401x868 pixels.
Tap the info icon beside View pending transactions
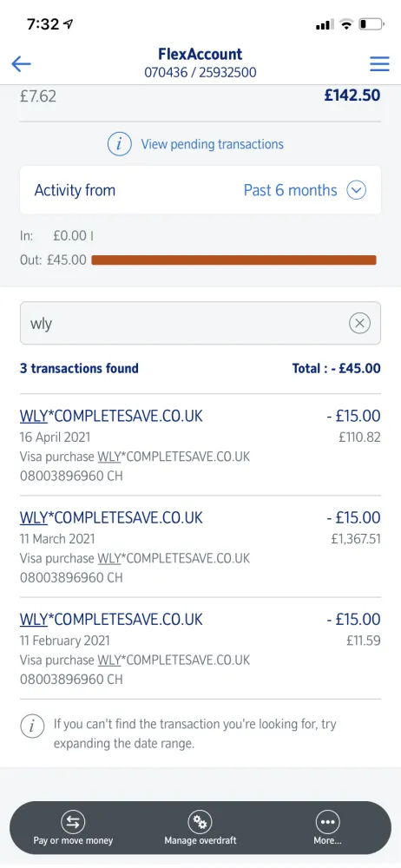[x=120, y=144]
